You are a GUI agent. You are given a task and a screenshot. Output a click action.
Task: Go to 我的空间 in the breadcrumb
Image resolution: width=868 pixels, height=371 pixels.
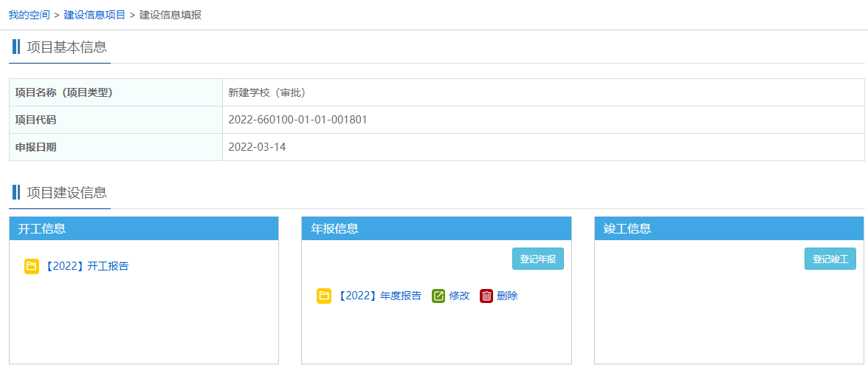(x=30, y=15)
